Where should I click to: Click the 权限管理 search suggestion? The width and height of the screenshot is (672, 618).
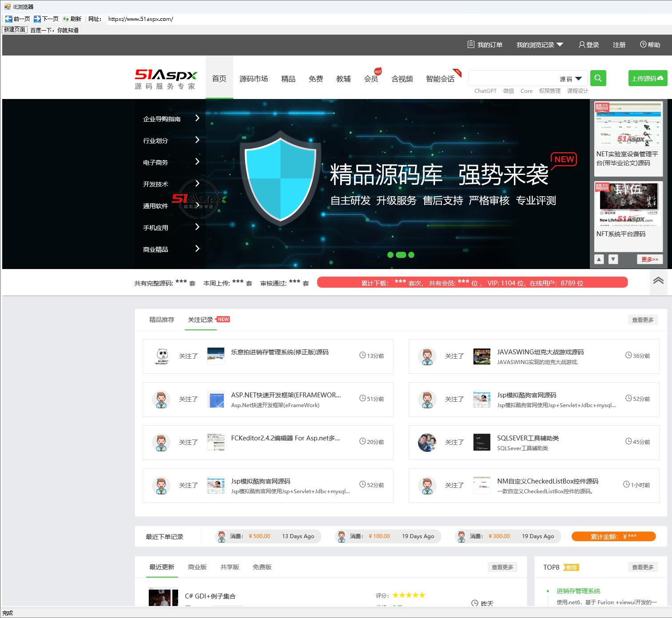coord(549,91)
